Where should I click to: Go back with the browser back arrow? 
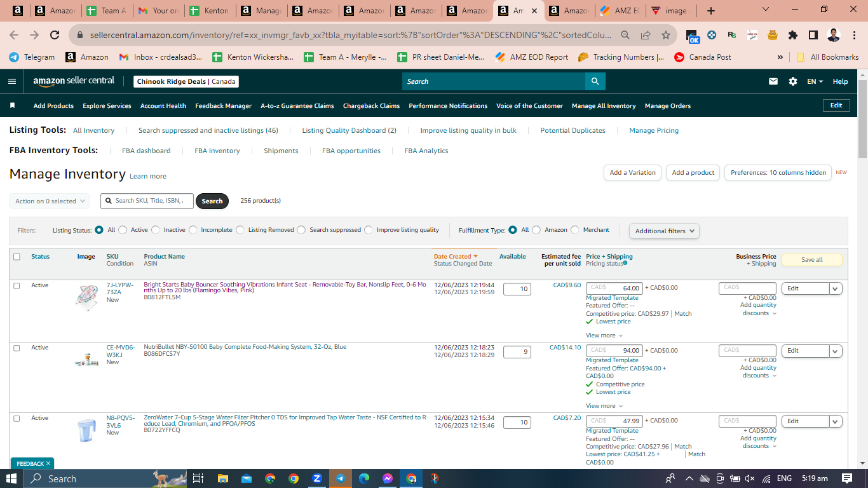tap(14, 35)
